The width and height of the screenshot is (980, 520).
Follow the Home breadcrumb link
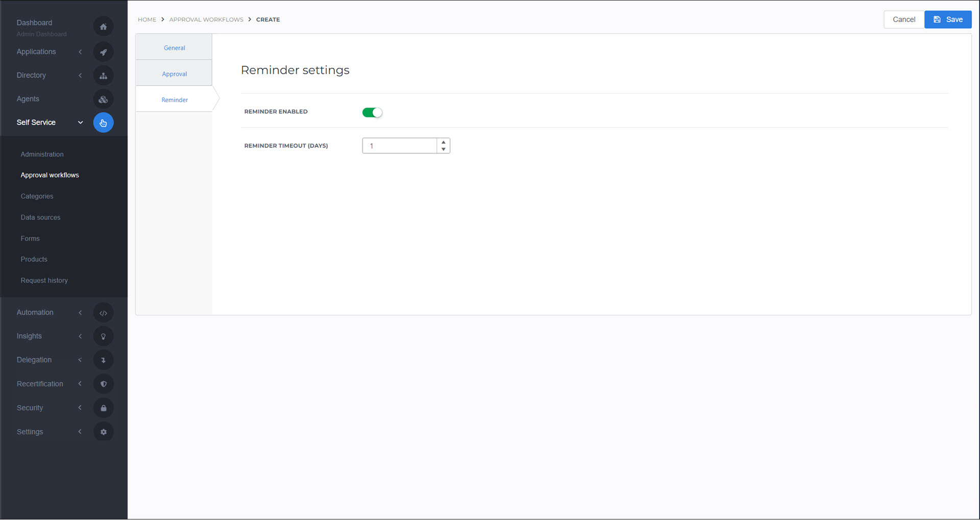pos(147,19)
